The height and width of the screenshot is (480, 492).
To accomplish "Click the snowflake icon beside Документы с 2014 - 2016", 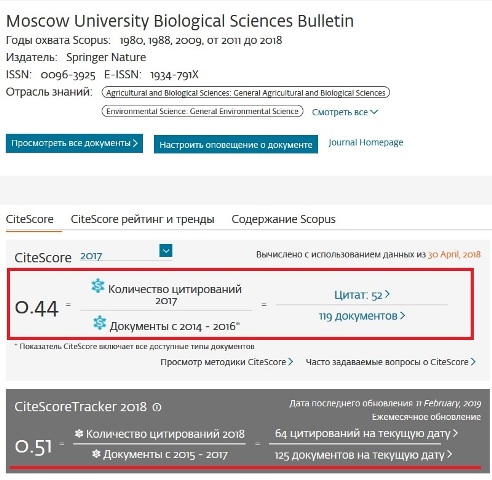I will tap(99, 323).
